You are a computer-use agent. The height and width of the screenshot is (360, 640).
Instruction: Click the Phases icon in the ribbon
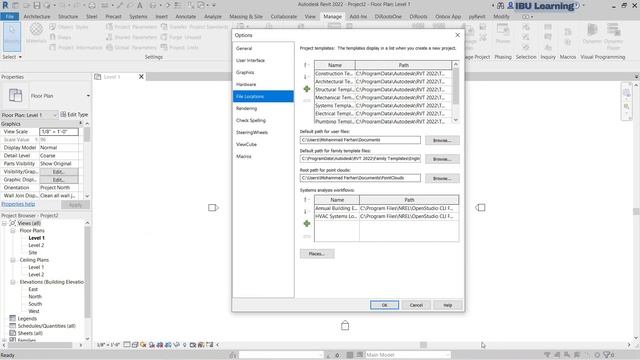[x=503, y=34]
